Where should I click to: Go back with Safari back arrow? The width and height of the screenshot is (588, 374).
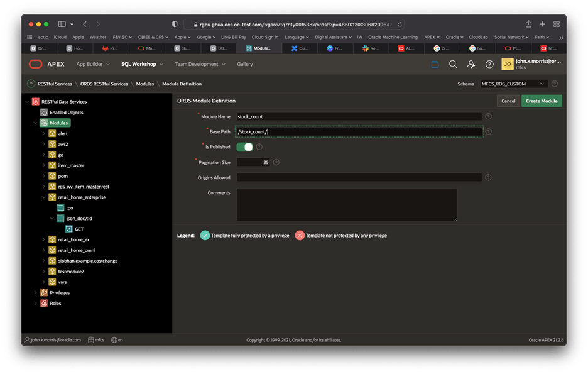[x=85, y=24]
